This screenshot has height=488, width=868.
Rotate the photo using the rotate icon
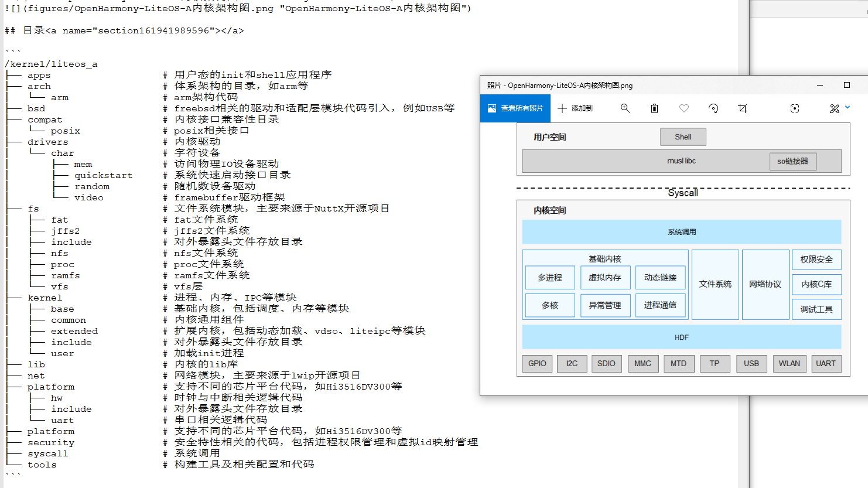[713, 108]
